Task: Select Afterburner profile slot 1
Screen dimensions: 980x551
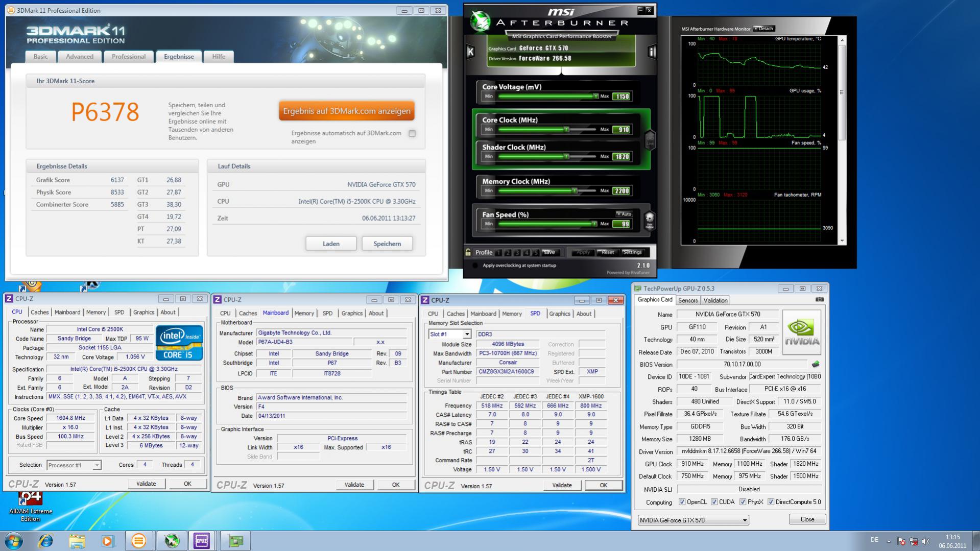Action: [x=499, y=253]
